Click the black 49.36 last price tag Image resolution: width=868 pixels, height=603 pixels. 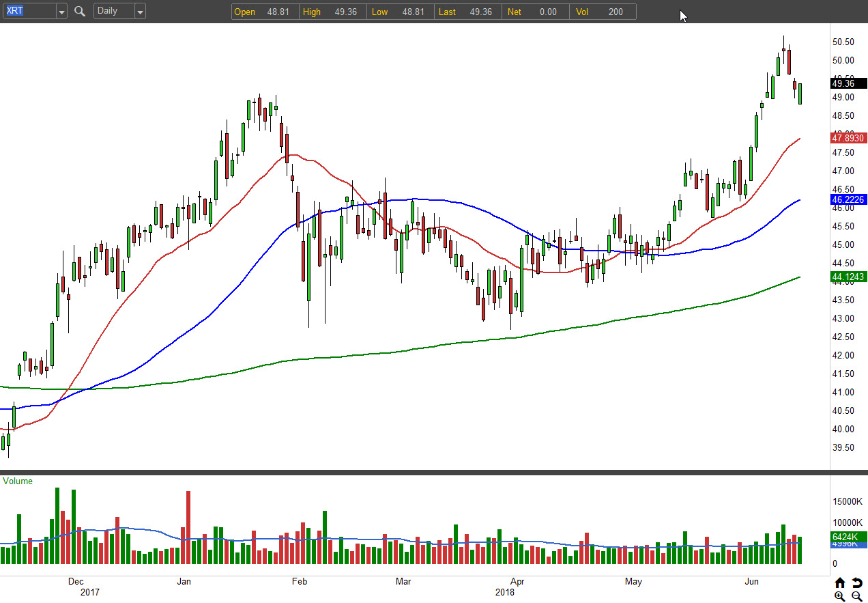(848, 84)
